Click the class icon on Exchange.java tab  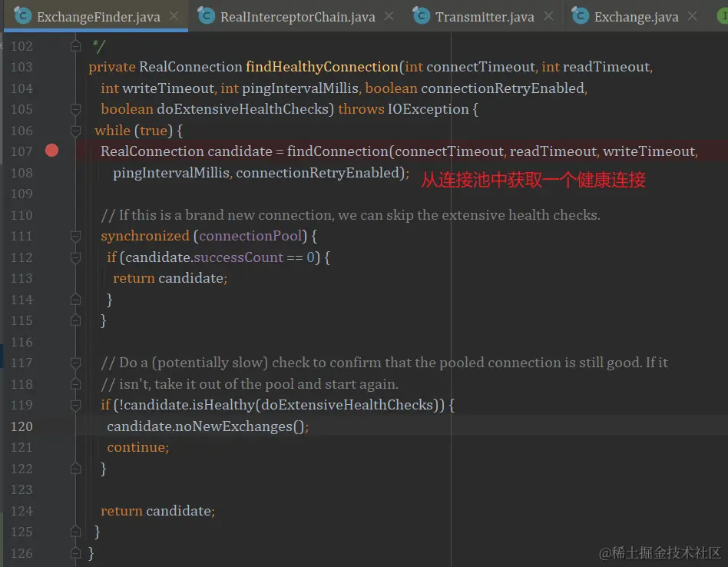tap(580, 15)
